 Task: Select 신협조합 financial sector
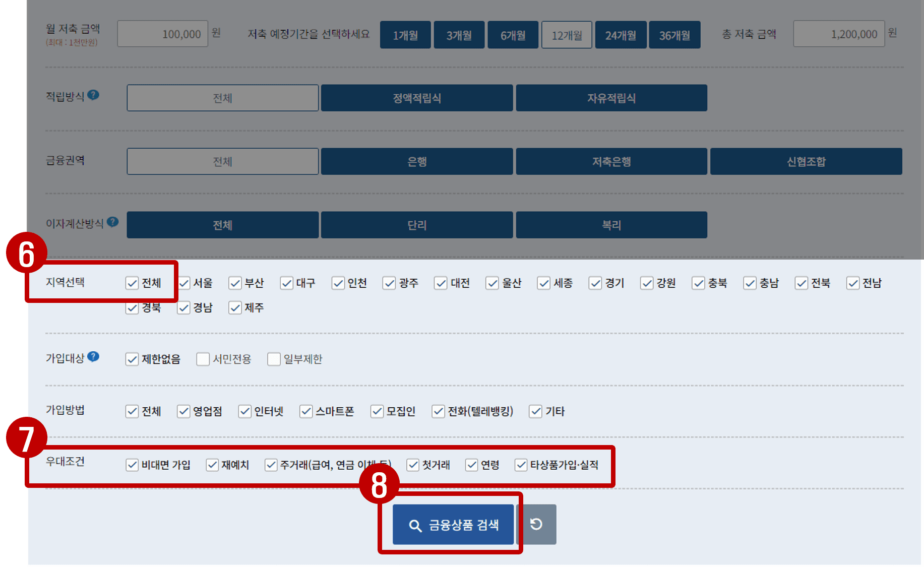[x=806, y=161]
